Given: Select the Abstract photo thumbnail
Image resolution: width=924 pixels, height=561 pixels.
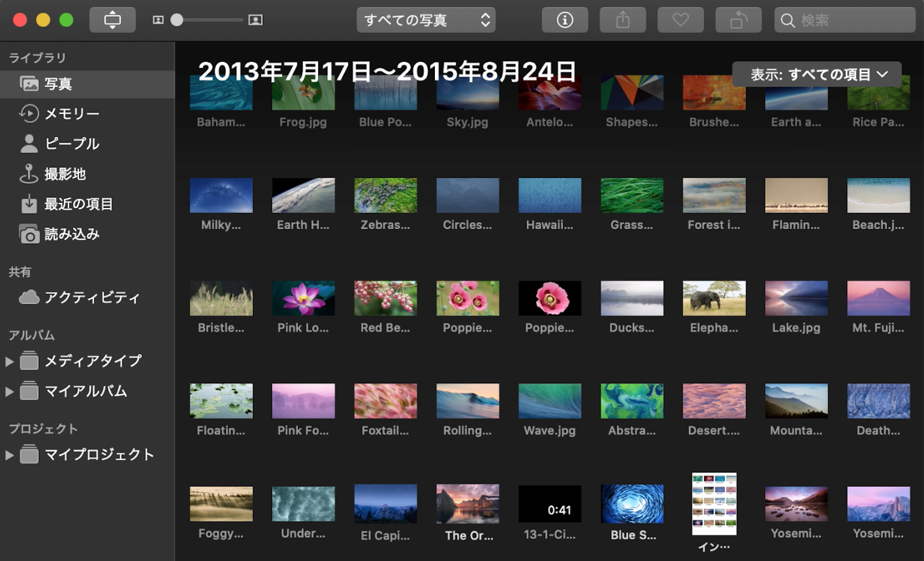Looking at the screenshot, I should (632, 401).
